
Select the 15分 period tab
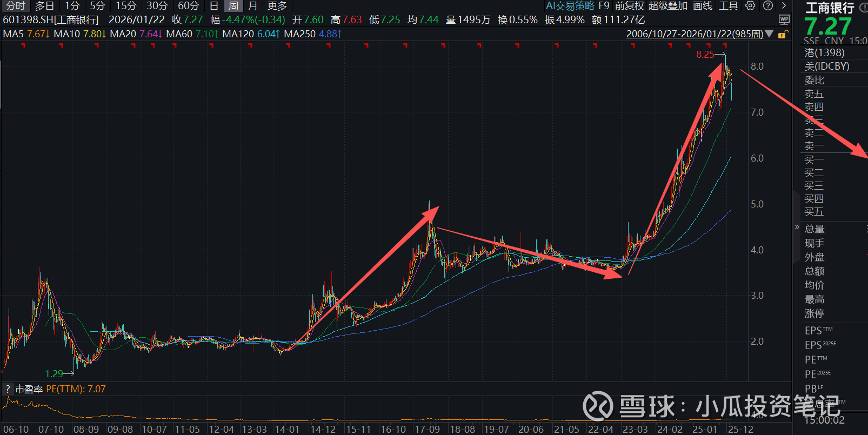pyautogui.click(x=126, y=6)
